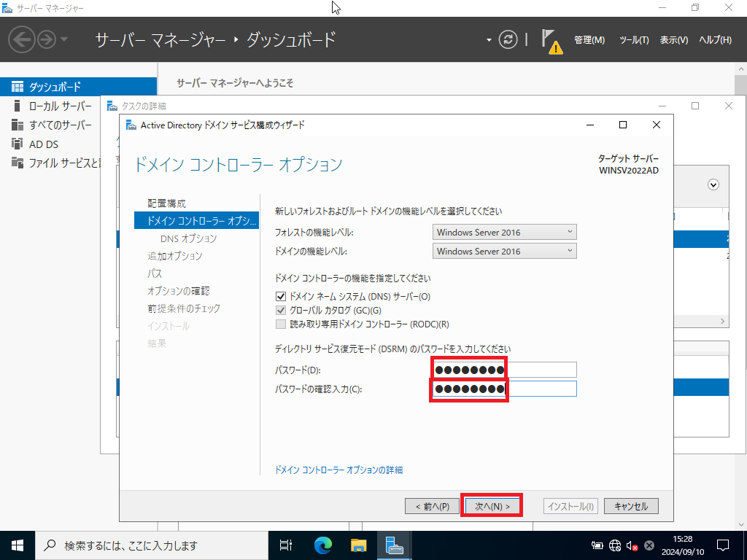This screenshot has width=747, height=560.
Task: Select ドメイン コントローラー オプション step in wizard
Action: coord(196,220)
